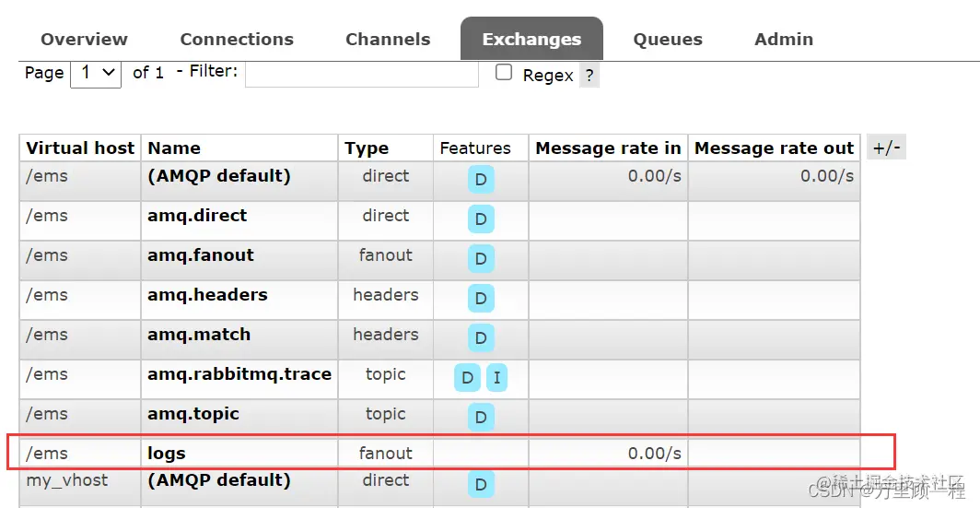Screen dimensions: 980x508
Task: Toggle column visibility with +/- button
Action: [x=886, y=148]
